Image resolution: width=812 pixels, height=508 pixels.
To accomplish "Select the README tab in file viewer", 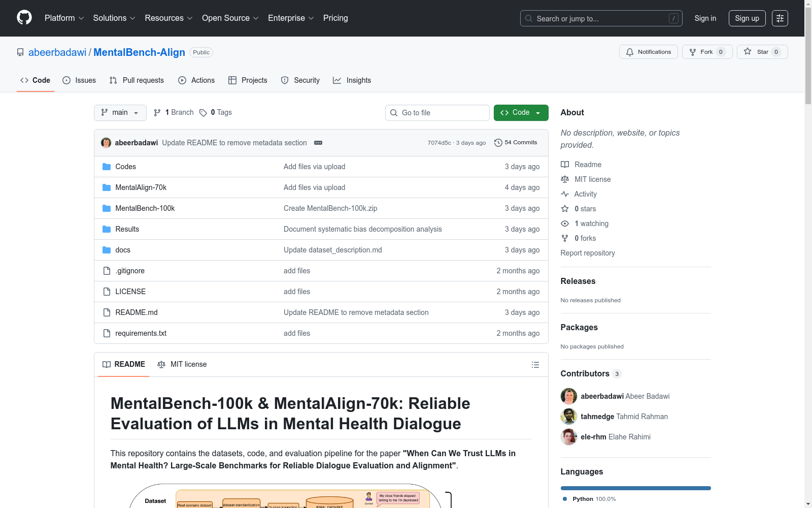I will point(124,364).
